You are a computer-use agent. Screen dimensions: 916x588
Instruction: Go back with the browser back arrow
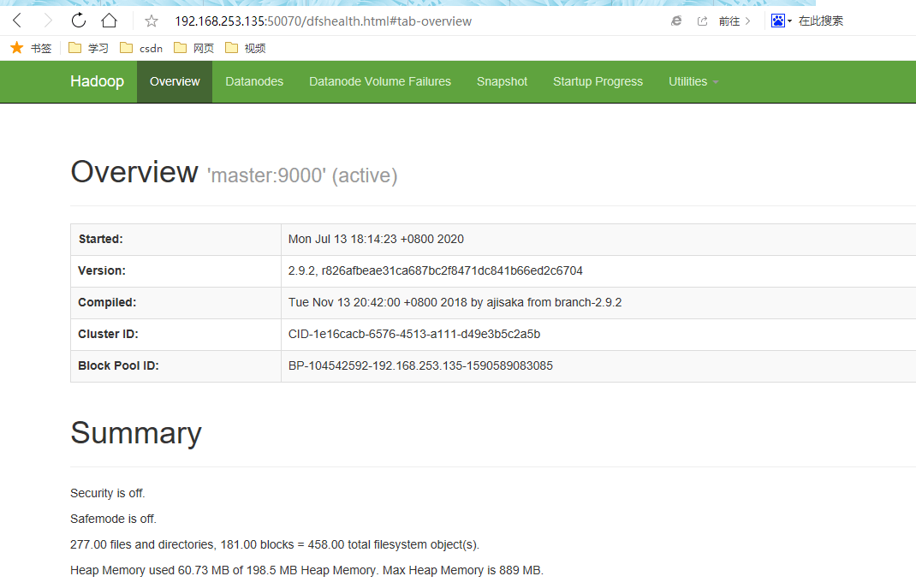click(x=17, y=21)
